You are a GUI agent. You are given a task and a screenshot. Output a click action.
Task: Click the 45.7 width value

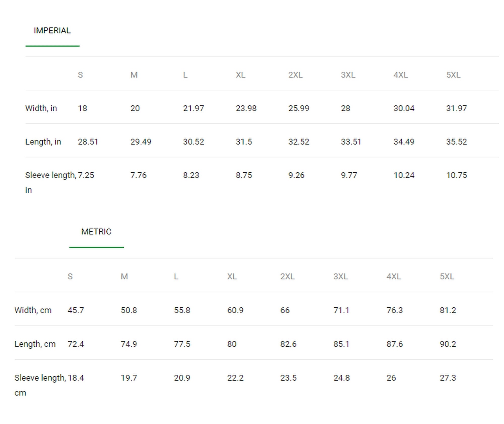(x=76, y=310)
